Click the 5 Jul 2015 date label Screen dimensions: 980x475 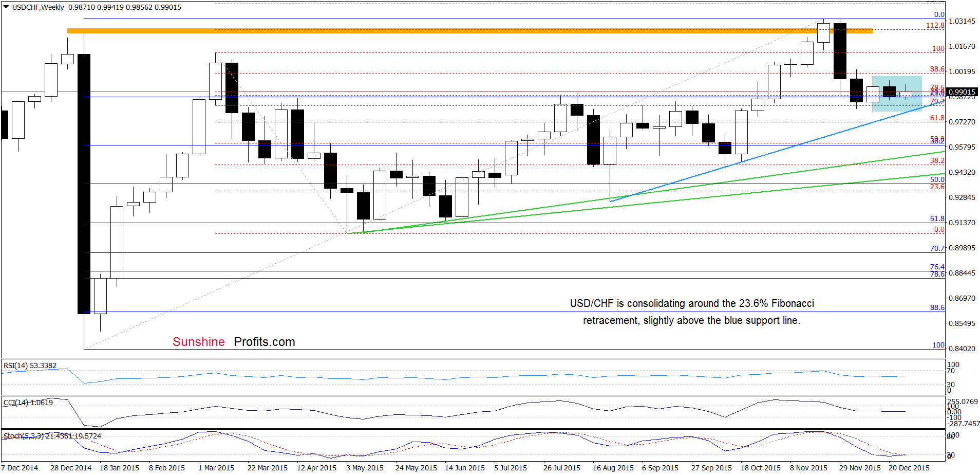tap(511, 468)
